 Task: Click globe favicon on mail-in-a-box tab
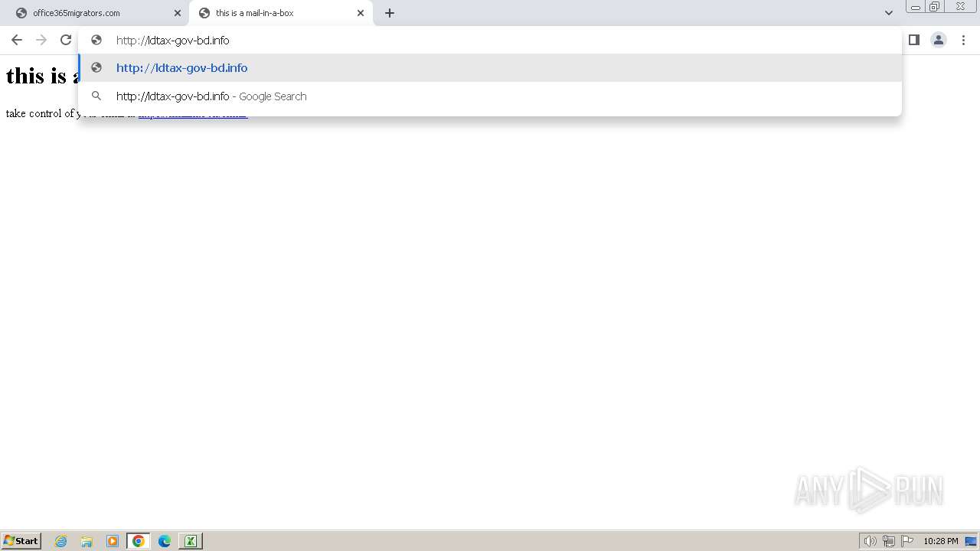tap(204, 13)
